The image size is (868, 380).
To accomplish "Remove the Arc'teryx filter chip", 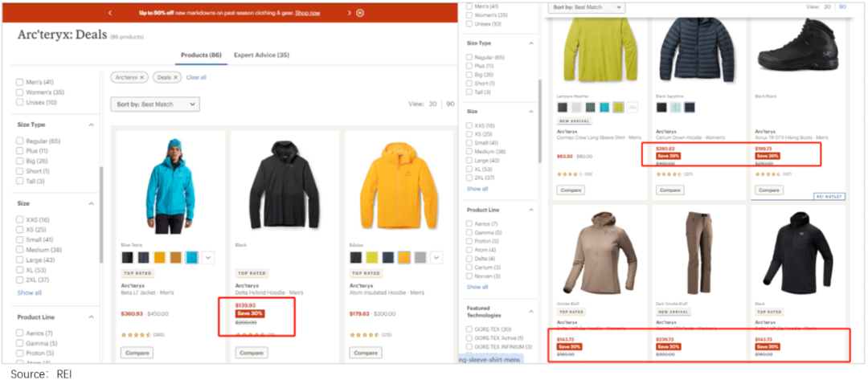I will pos(142,77).
